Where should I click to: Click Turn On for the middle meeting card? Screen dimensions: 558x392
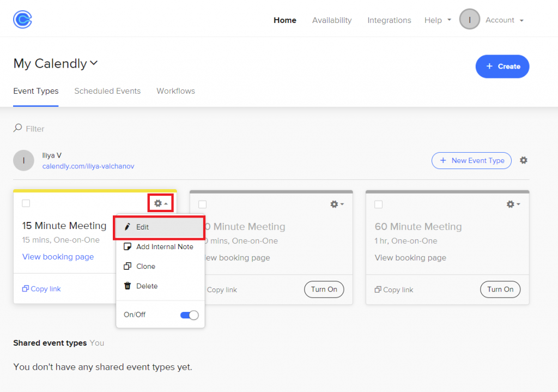(324, 290)
